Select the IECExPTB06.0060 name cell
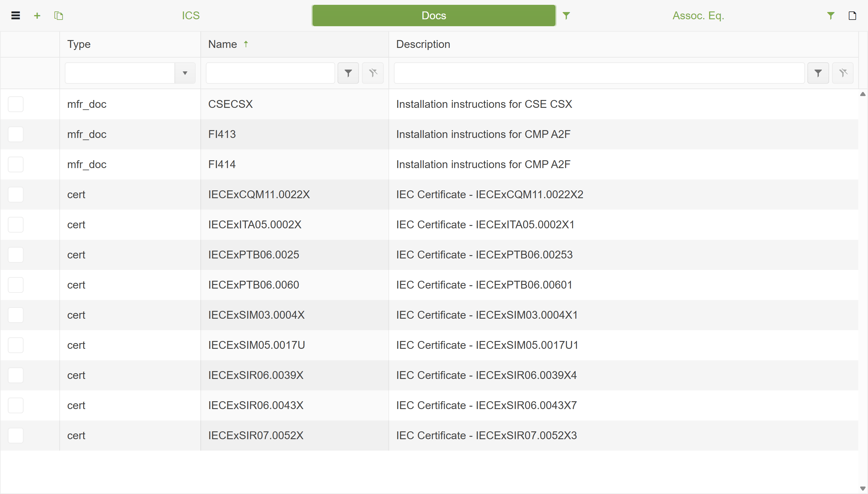The height and width of the screenshot is (494, 868). pyautogui.click(x=295, y=285)
